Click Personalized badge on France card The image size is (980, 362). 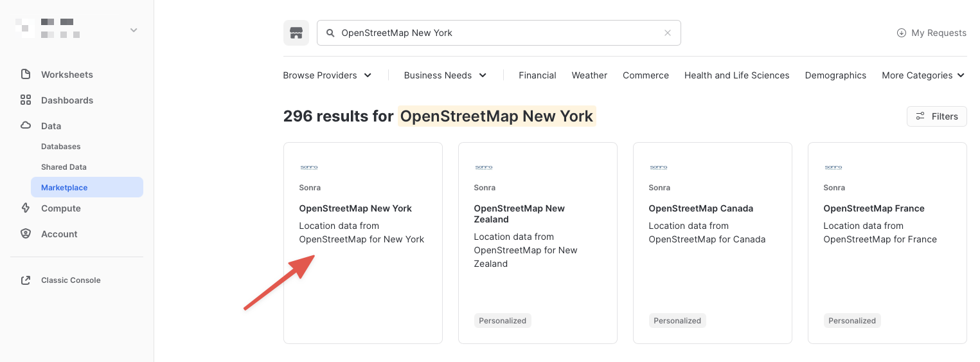tap(852, 321)
